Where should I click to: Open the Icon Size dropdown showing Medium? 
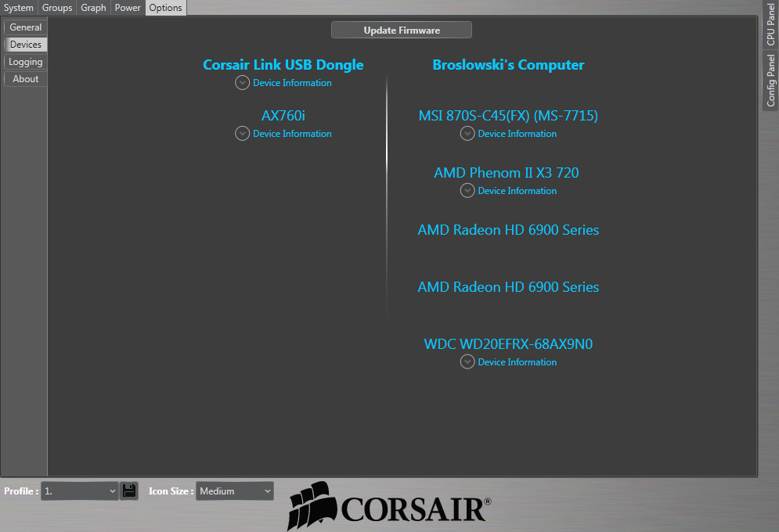[235, 491]
